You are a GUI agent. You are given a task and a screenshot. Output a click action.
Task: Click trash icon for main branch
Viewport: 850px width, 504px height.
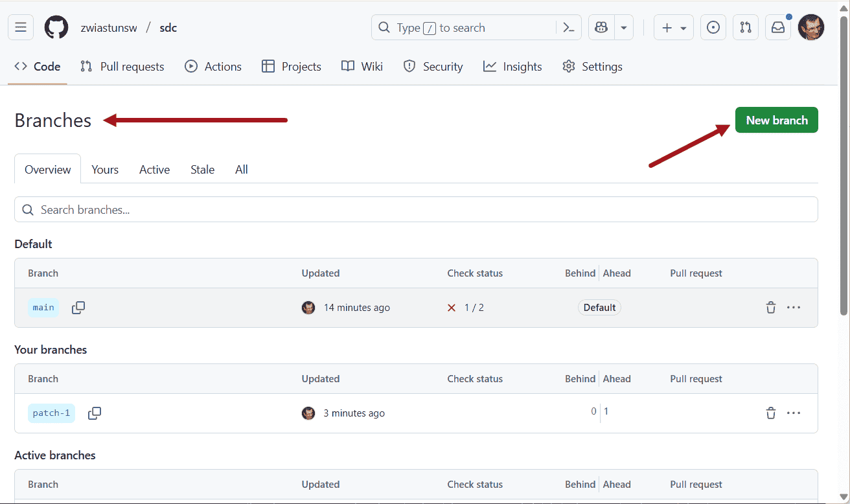[771, 308]
